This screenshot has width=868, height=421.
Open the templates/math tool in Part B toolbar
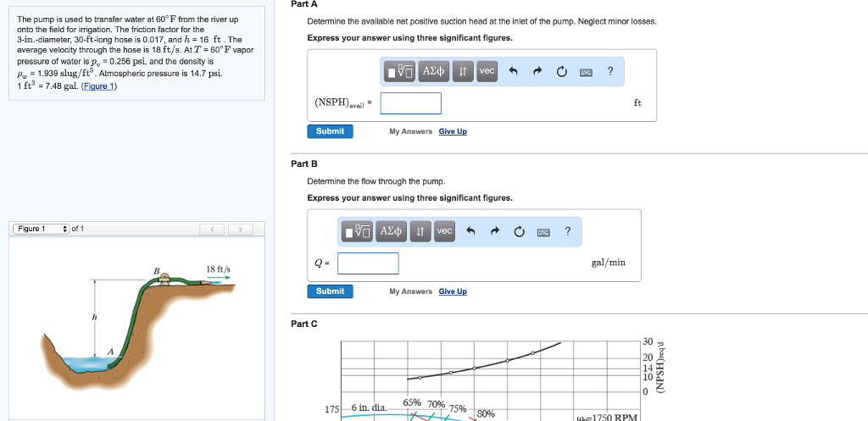(x=359, y=231)
